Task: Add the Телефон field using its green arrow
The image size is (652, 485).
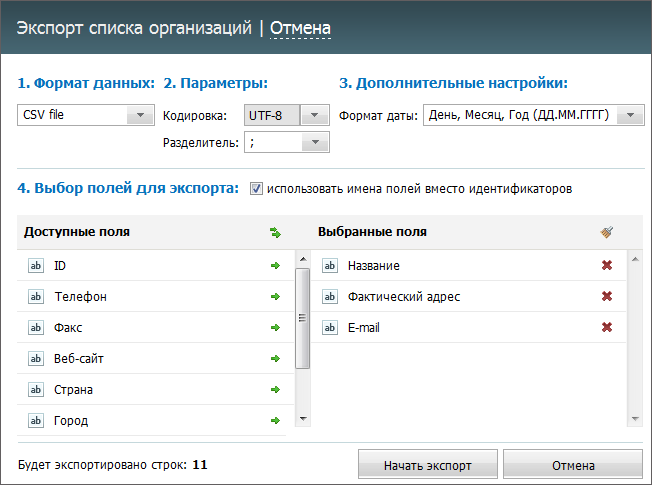Action: tap(275, 297)
